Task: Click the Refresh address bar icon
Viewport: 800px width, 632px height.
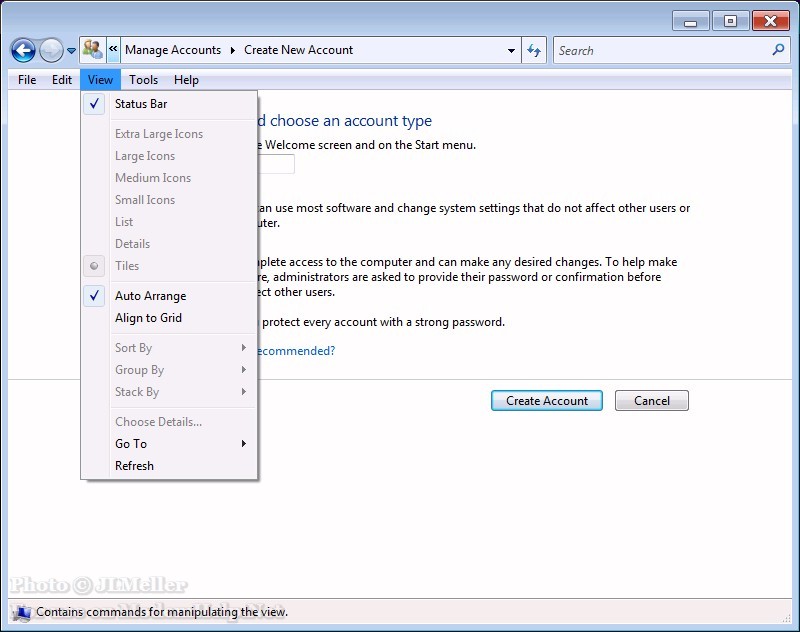Action: [x=534, y=50]
